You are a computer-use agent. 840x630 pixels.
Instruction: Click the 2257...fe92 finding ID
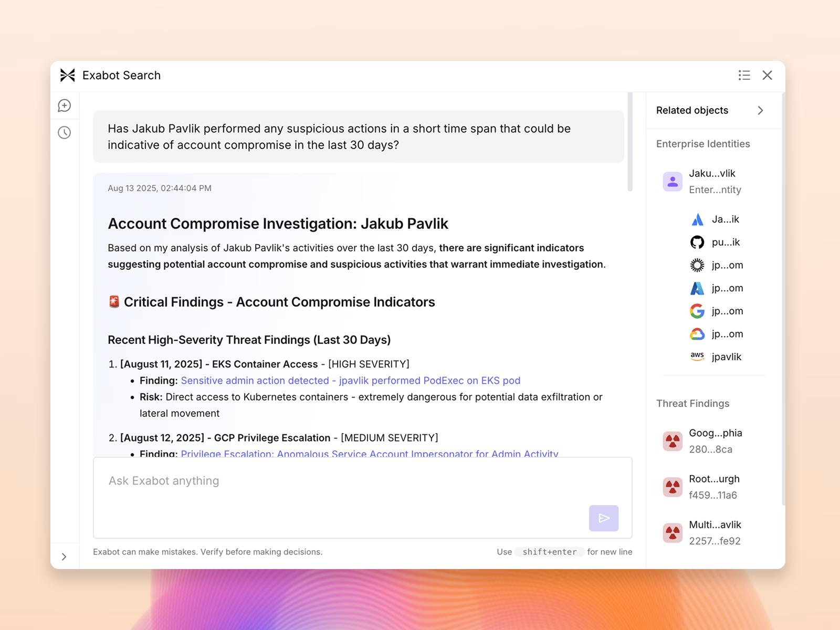coord(715,541)
